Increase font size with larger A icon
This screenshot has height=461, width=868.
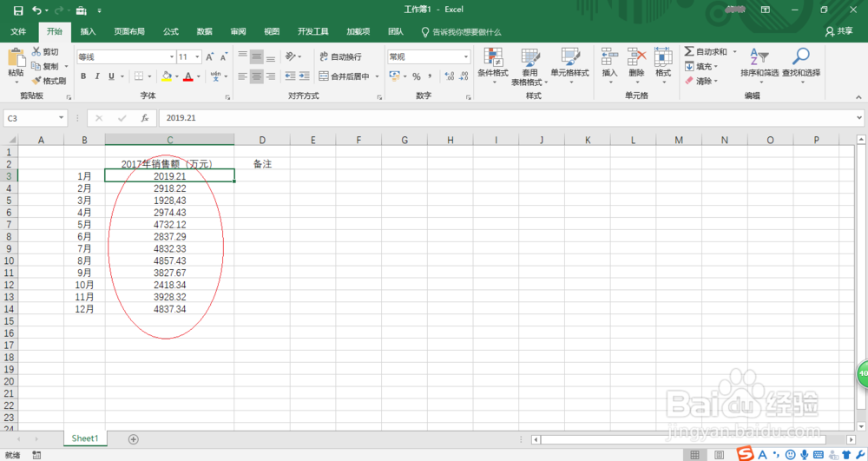click(210, 57)
